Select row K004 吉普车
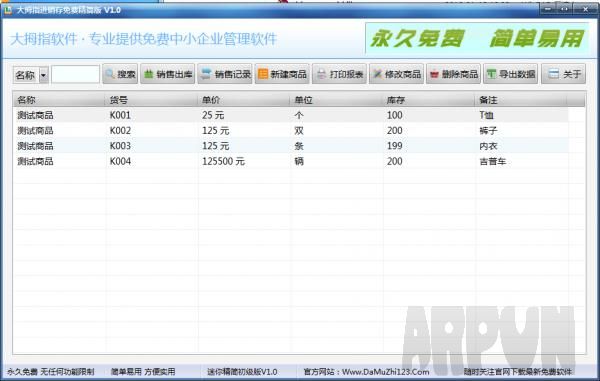Screen dimensions: 600x381 pyautogui.click(x=291, y=161)
